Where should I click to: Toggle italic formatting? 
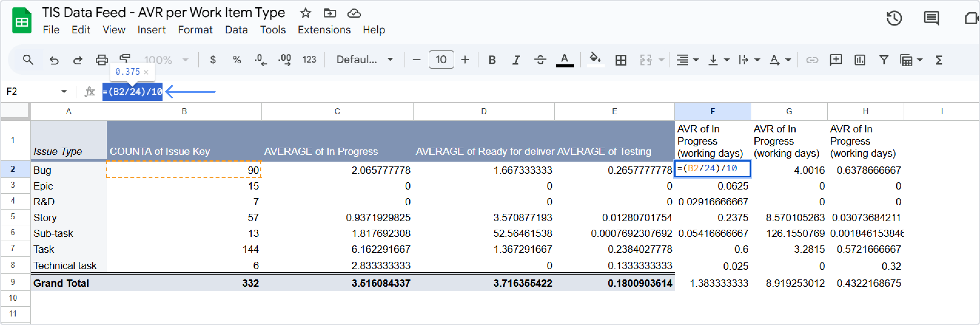[x=516, y=60]
